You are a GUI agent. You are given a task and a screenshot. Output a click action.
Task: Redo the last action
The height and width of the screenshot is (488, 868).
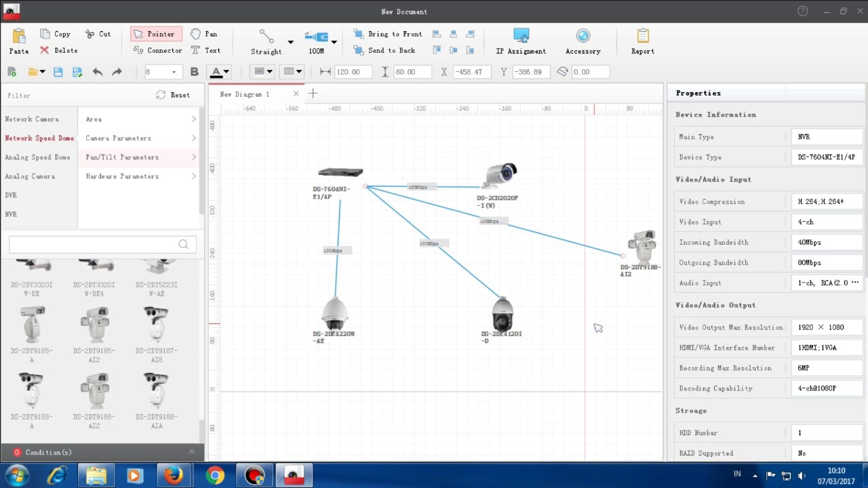coord(117,72)
